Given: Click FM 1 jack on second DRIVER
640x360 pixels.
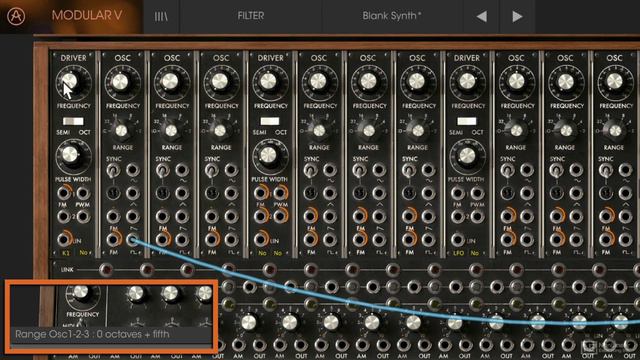Looking at the screenshot, I should point(261,193).
